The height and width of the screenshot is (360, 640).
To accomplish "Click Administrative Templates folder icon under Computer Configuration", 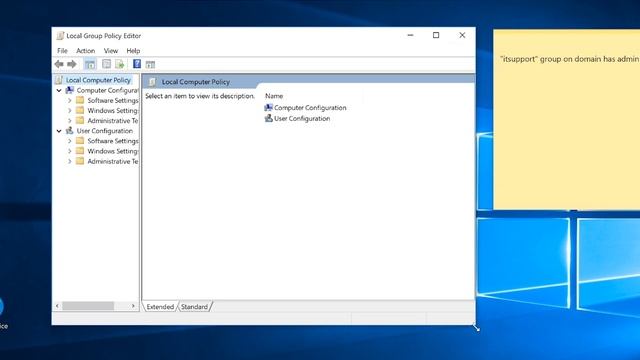I will click(80, 120).
